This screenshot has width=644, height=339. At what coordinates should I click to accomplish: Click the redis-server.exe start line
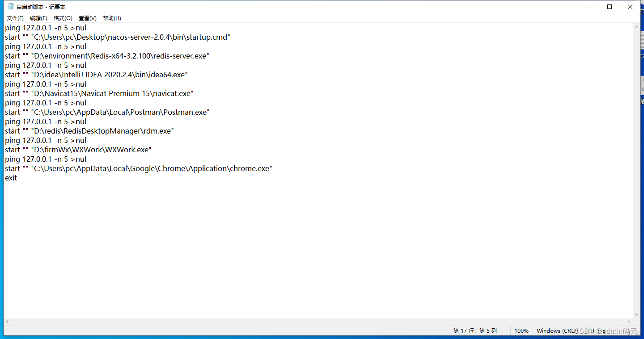(x=107, y=56)
